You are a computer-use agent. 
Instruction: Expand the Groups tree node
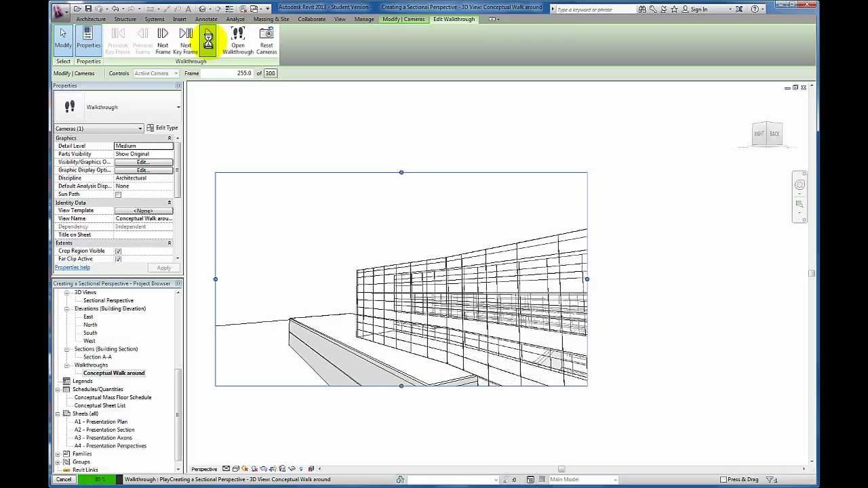coord(58,462)
